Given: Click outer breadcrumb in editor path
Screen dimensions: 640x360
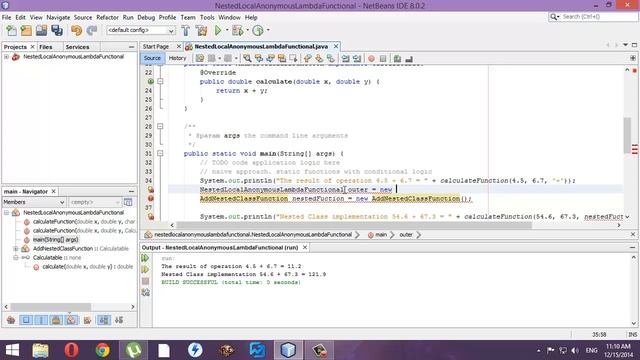Looking at the screenshot, I should pos(406,235).
